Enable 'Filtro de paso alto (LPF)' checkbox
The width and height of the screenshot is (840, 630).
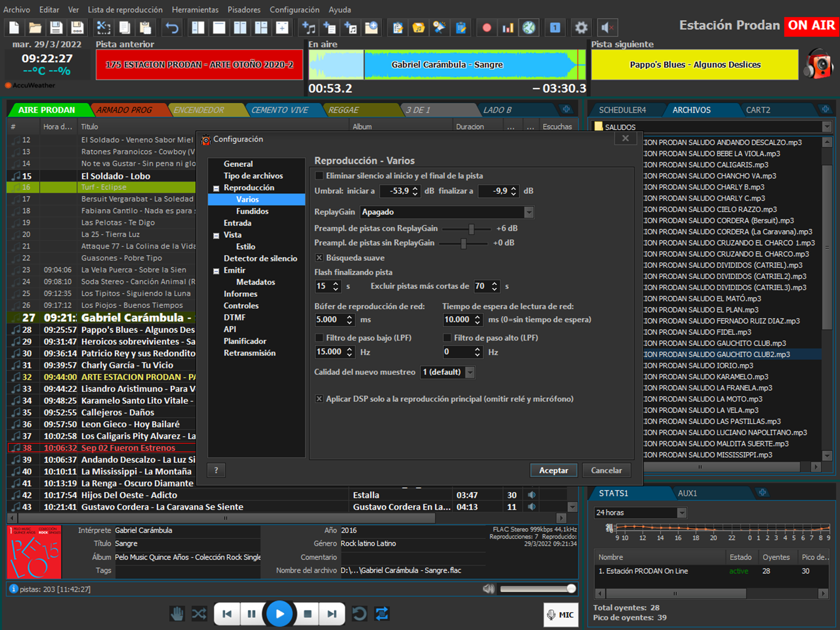(447, 338)
